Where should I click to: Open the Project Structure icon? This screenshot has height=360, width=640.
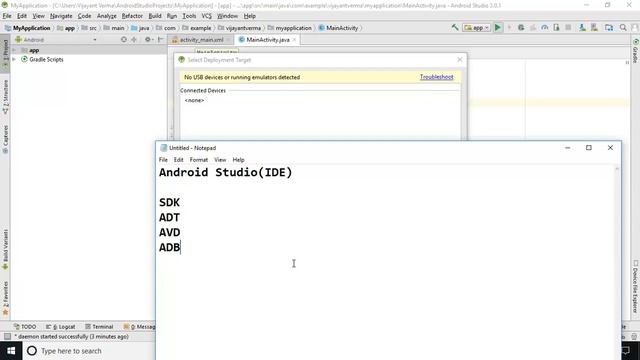click(x=609, y=28)
